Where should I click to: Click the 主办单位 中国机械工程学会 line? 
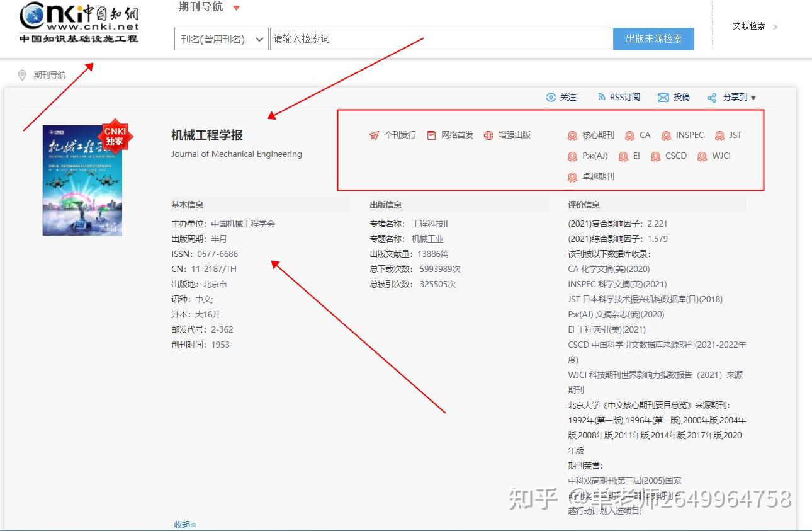click(x=223, y=224)
